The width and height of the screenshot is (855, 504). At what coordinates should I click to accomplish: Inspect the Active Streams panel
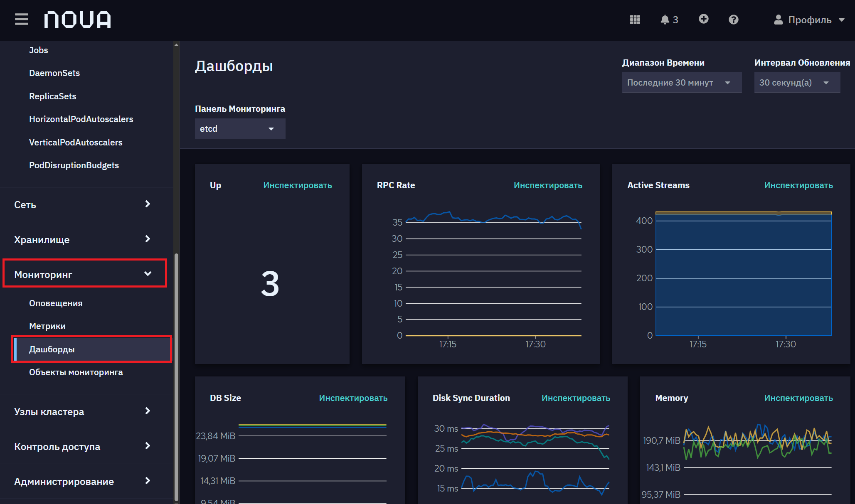click(x=798, y=185)
